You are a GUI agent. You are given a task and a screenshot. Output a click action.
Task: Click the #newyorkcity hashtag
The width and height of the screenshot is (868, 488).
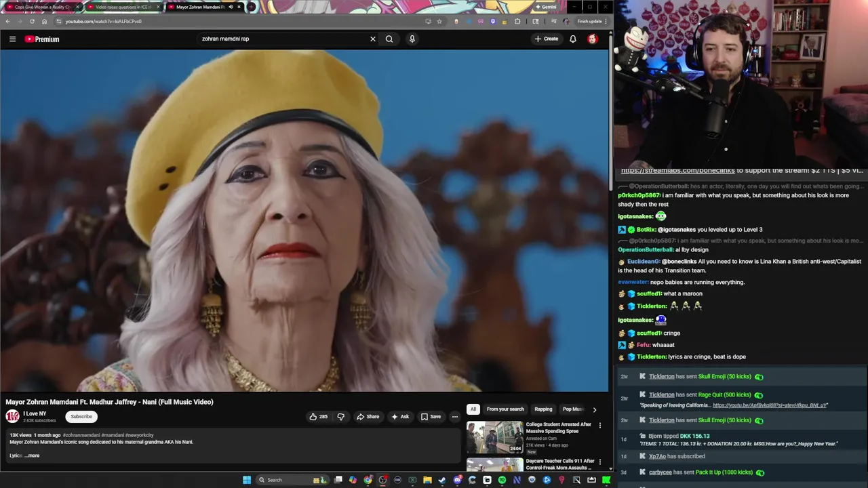[x=140, y=435]
